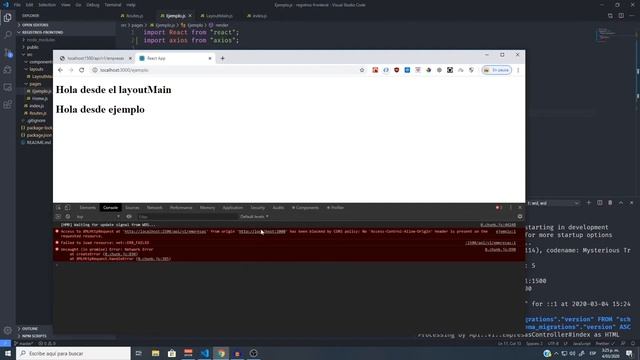The image size is (640, 360).
Task: Select the DevTools inspect element tool
Action: click(x=58, y=208)
